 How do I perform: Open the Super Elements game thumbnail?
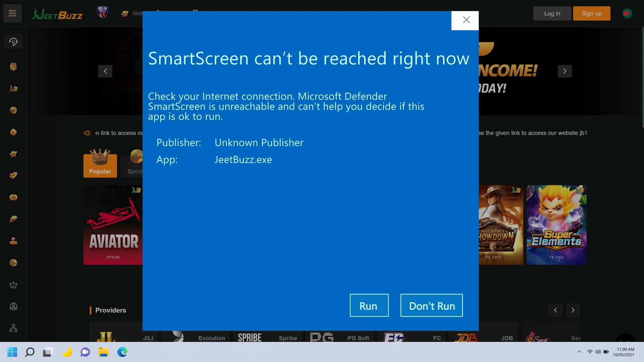point(556,225)
